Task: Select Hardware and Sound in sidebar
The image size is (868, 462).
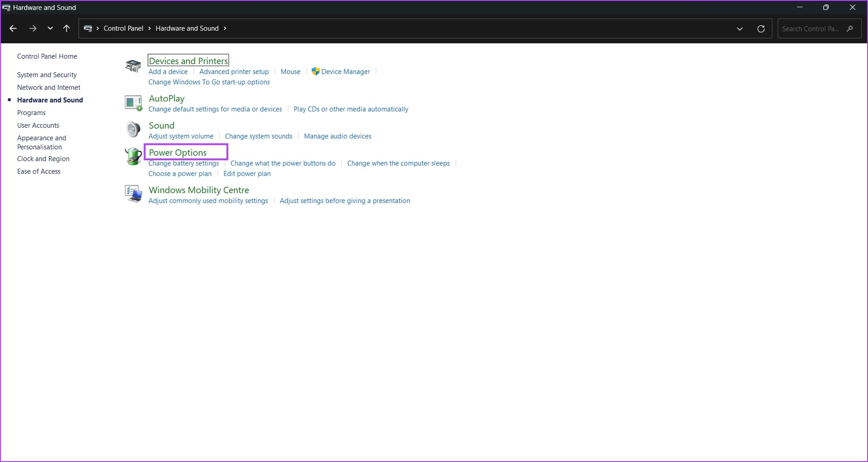Action: (50, 100)
